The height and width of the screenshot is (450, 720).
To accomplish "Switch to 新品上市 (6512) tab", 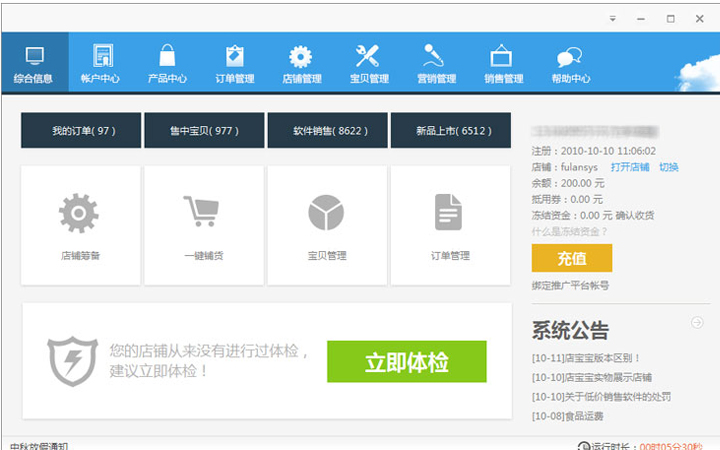I will click(x=449, y=131).
